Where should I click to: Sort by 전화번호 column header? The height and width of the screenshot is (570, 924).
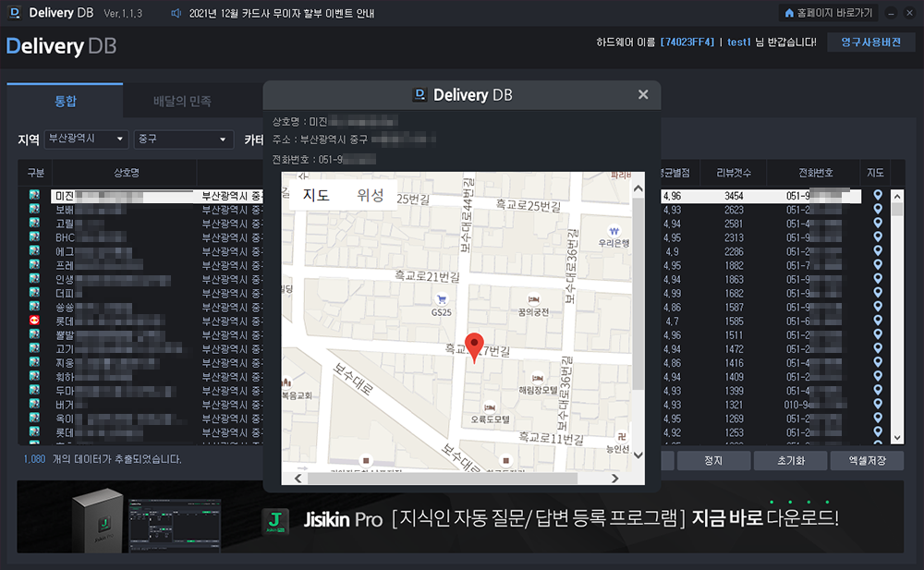(816, 173)
